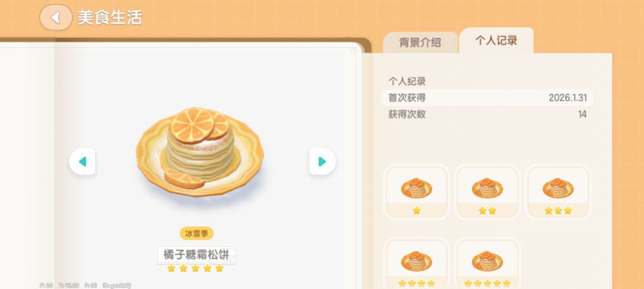Click the folded page corner of the book

[354, 50]
